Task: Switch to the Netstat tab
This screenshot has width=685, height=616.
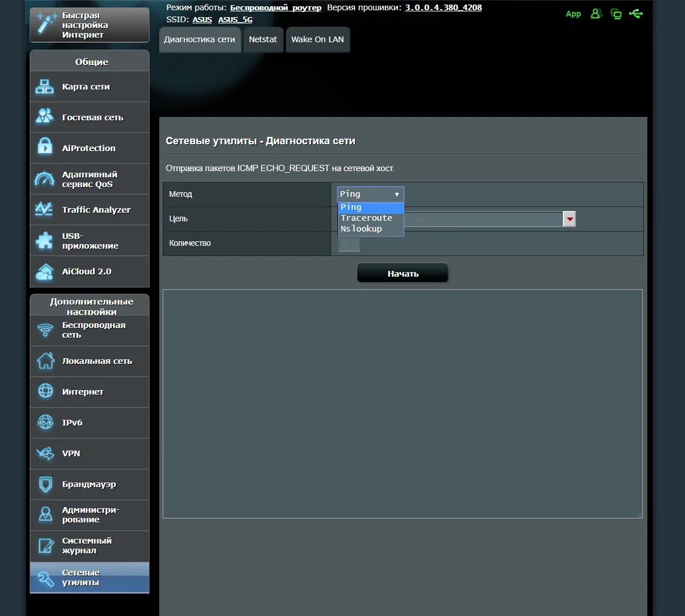Action: point(263,39)
